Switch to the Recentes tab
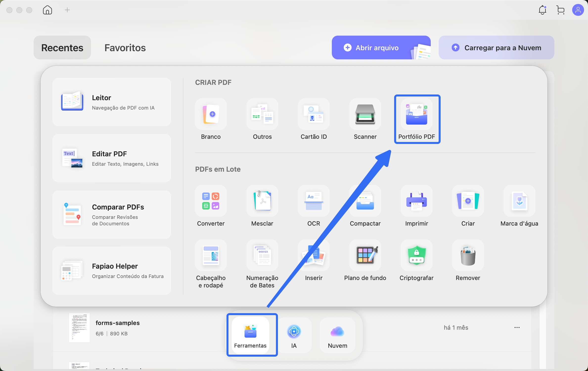This screenshot has height=371, width=588. coord(62,47)
